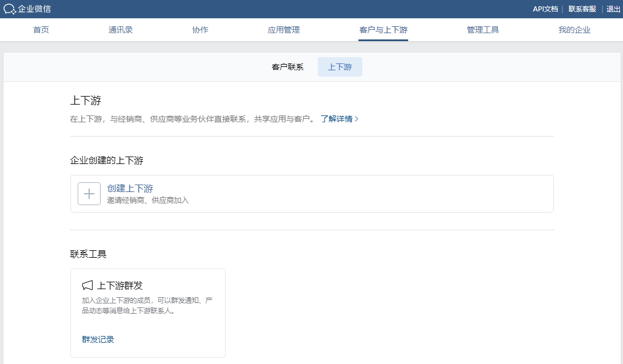Screen dimensions: 623x364
Task: Open 群发记录
Action: [x=98, y=339]
